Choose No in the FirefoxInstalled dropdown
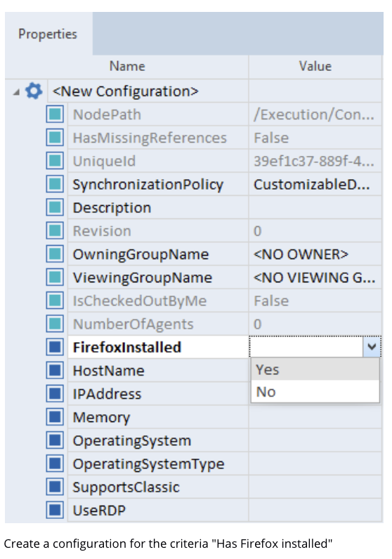 pyautogui.click(x=315, y=391)
